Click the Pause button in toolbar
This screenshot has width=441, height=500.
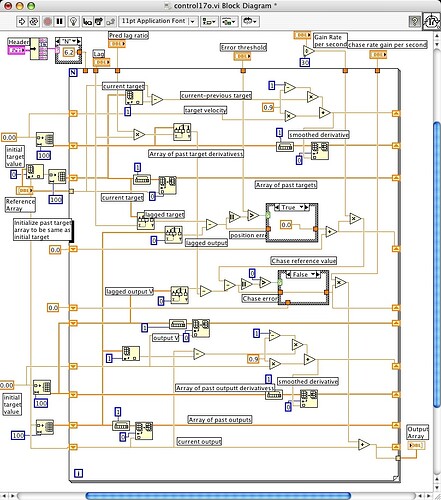pyautogui.click(x=59, y=22)
